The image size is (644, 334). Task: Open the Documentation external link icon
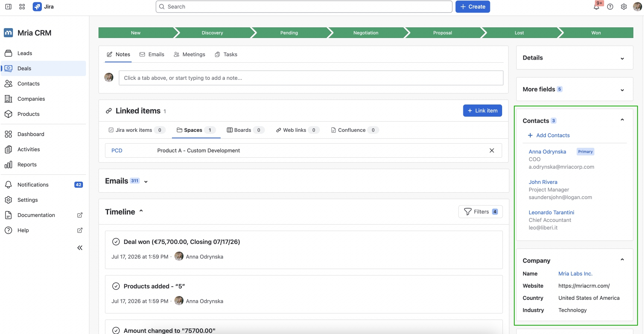click(80, 215)
